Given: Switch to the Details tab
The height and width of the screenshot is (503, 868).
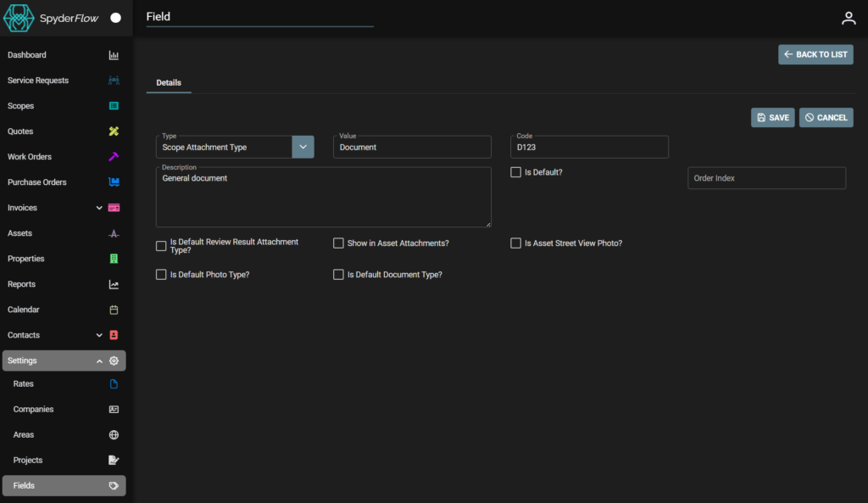Looking at the screenshot, I should [x=168, y=82].
